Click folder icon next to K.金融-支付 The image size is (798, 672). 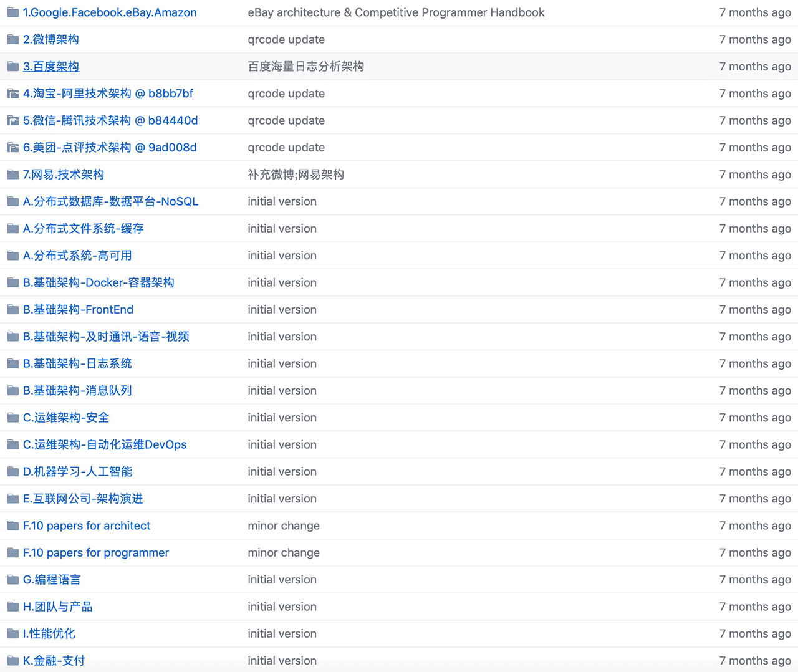point(12,661)
